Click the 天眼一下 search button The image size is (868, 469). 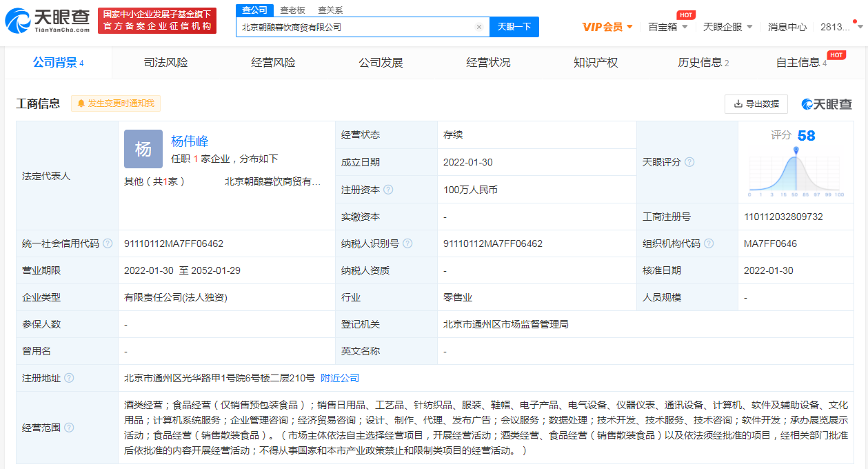[x=514, y=27]
